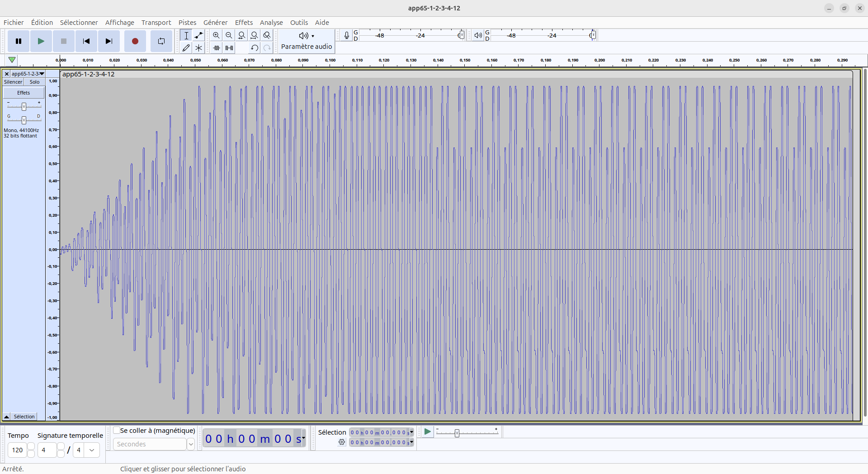Start playback with the Play button
Screen dimensions: 868x474
pos(41,41)
